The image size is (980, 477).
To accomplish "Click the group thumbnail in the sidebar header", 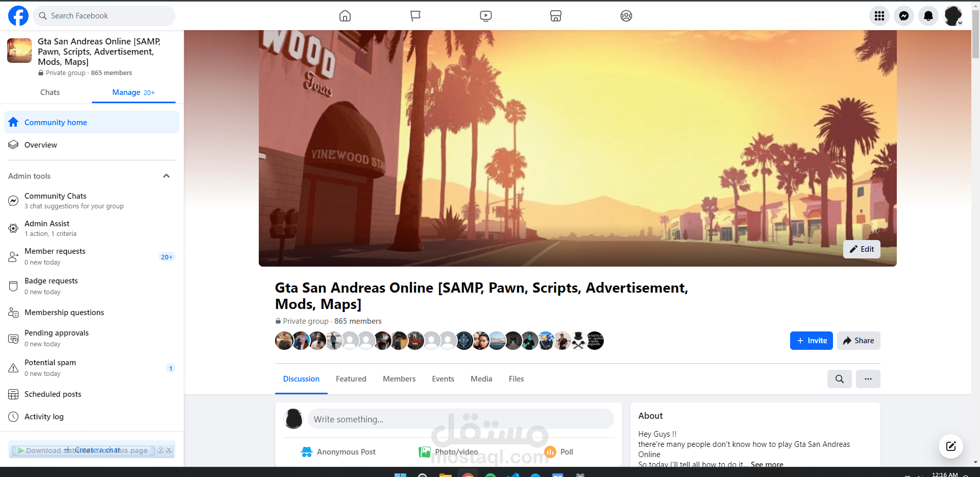I will pos(19,51).
